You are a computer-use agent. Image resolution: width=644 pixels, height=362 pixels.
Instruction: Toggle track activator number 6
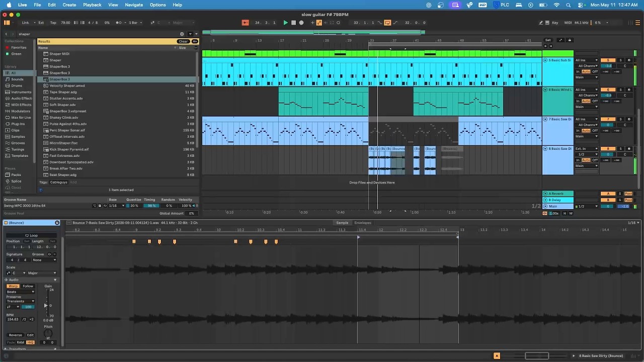tap(608, 90)
